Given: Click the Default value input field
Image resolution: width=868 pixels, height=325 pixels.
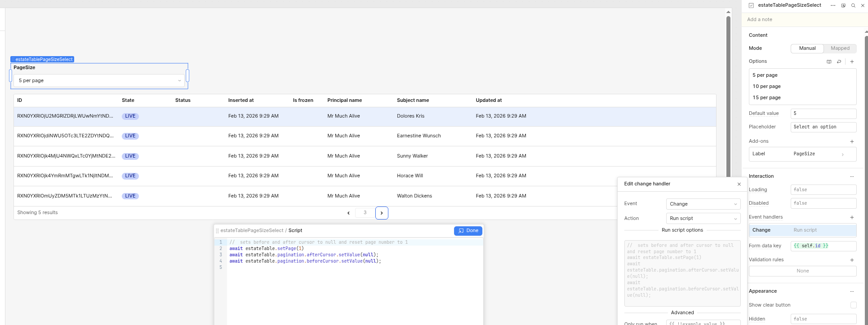Looking at the screenshot, I should click(x=823, y=114).
